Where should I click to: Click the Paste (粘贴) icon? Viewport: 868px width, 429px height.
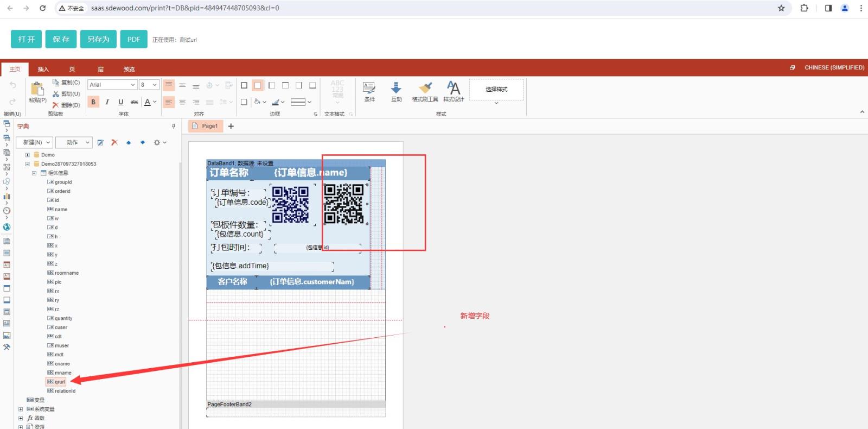(37, 89)
